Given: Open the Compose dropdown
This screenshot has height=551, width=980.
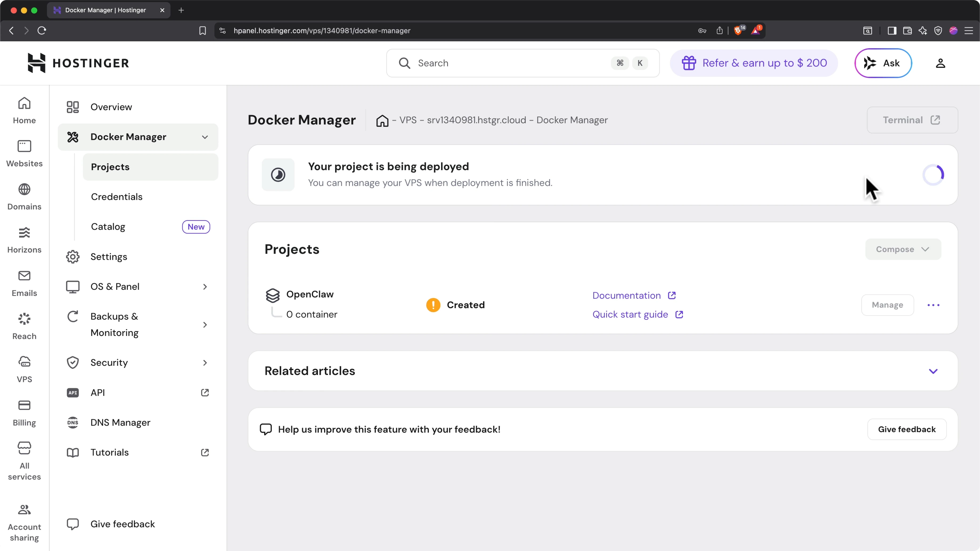Looking at the screenshot, I should click(x=903, y=249).
